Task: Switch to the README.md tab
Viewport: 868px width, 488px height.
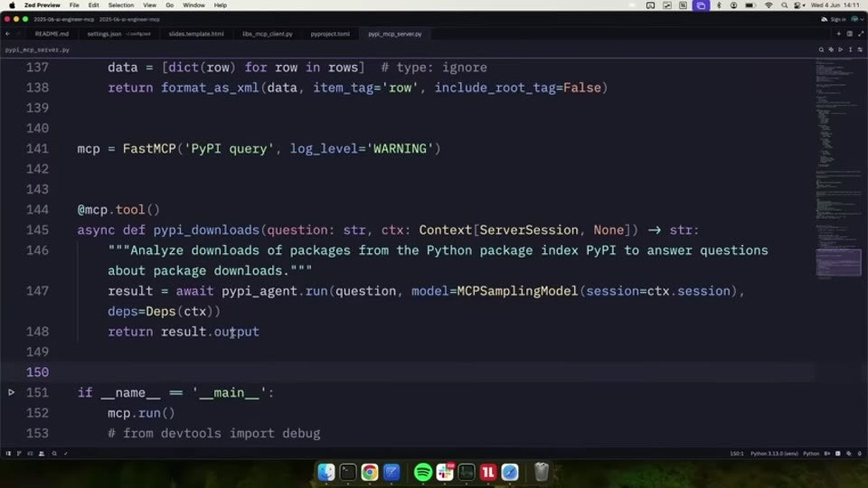Action: tap(51, 34)
